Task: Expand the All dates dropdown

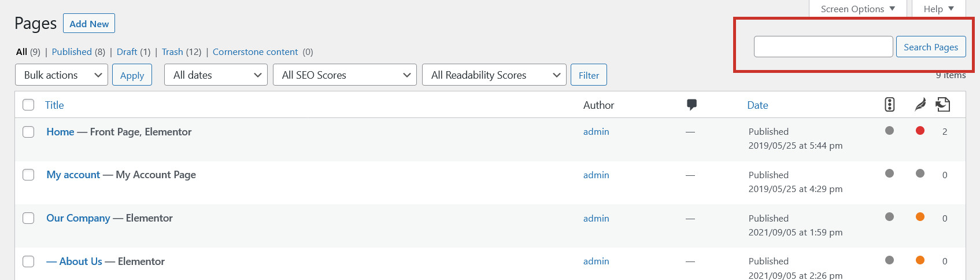Action: pyautogui.click(x=216, y=75)
